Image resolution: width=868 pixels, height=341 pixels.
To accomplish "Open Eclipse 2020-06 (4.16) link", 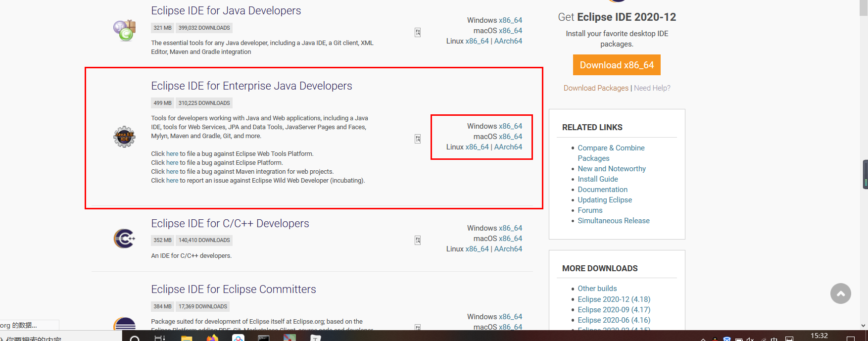I will point(614,320).
